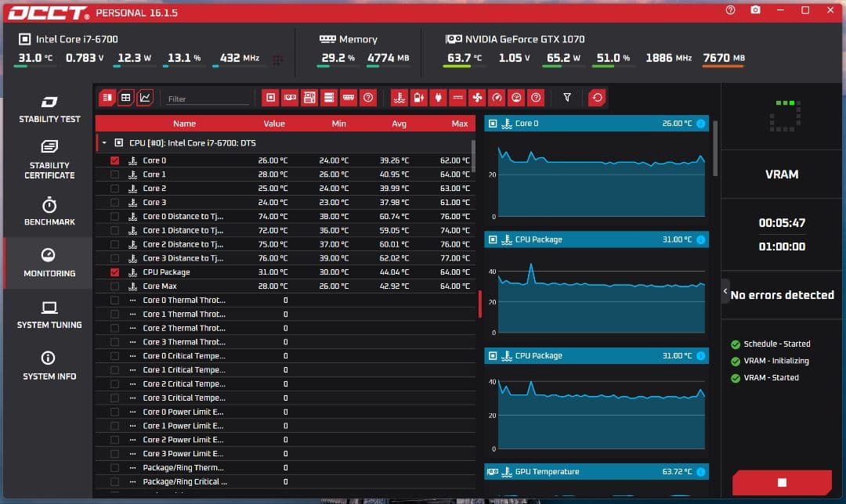Switch to graph-only view icon
The height and width of the screenshot is (504, 846).
click(145, 98)
